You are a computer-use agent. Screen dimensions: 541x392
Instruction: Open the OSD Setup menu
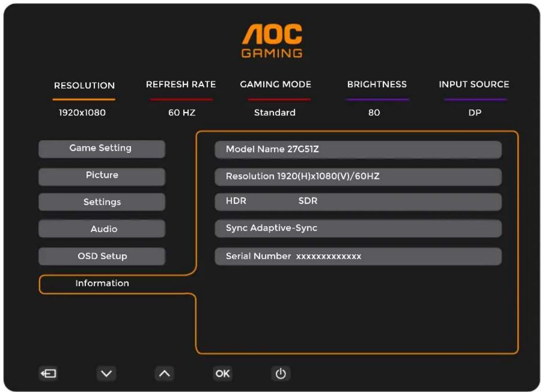[x=102, y=256]
